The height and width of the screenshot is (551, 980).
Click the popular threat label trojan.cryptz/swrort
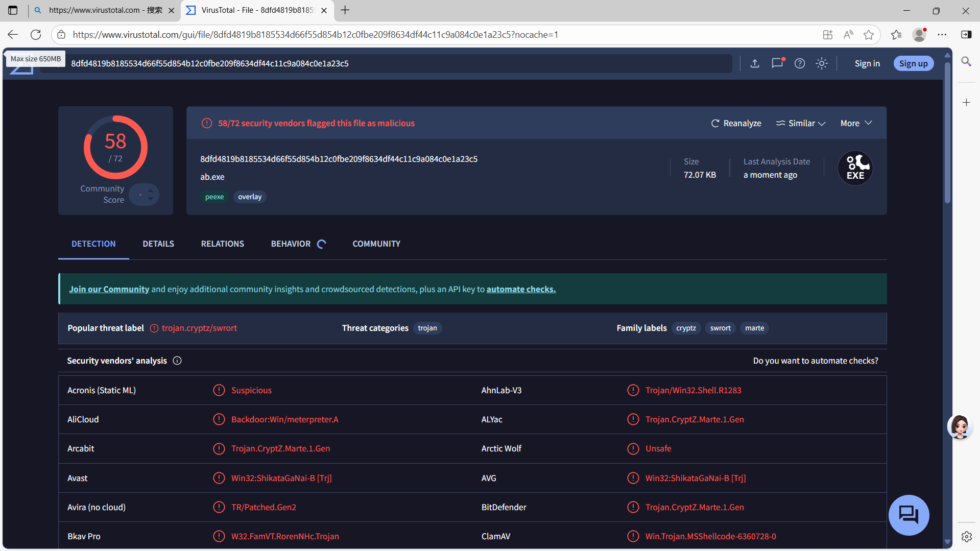pyautogui.click(x=199, y=328)
